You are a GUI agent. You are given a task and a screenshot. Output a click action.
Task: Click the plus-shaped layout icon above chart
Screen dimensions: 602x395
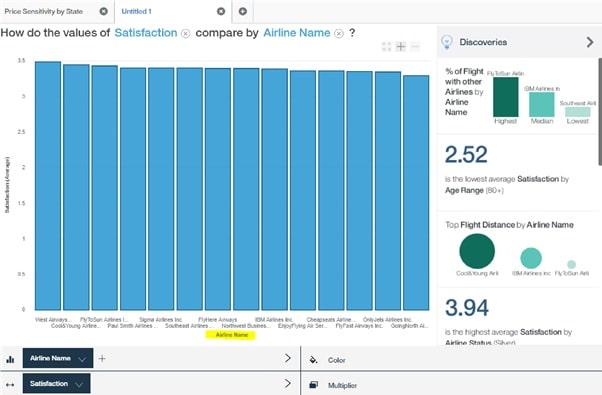tap(401, 47)
